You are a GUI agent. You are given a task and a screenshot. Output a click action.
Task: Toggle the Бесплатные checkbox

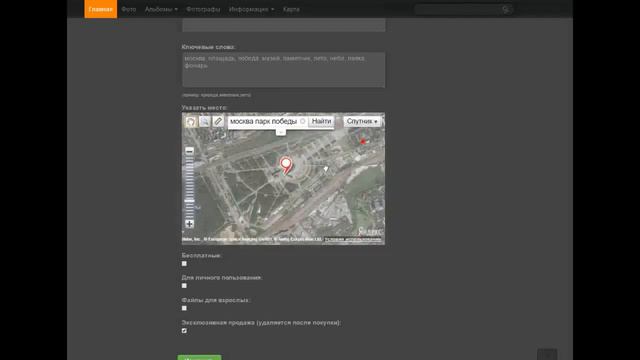point(184,264)
